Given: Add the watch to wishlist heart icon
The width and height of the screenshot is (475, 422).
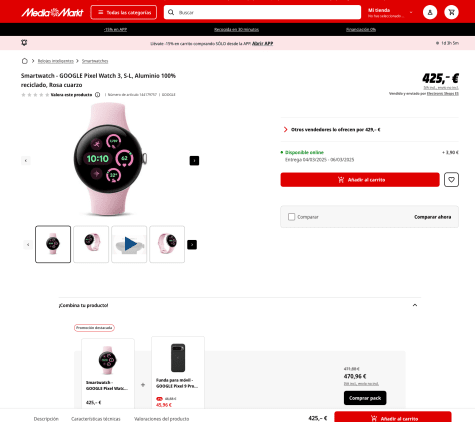Looking at the screenshot, I should [x=451, y=180].
